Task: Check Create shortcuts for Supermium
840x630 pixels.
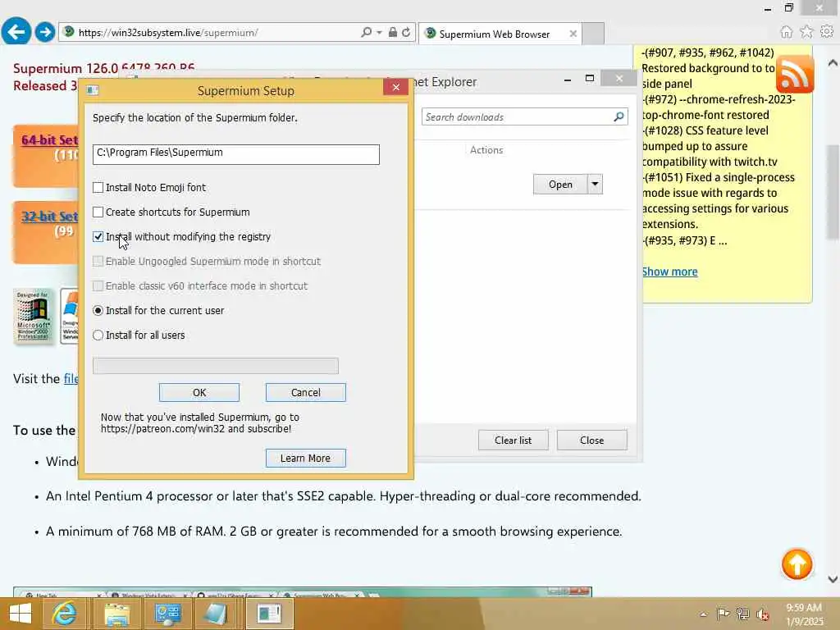Action: (98, 212)
